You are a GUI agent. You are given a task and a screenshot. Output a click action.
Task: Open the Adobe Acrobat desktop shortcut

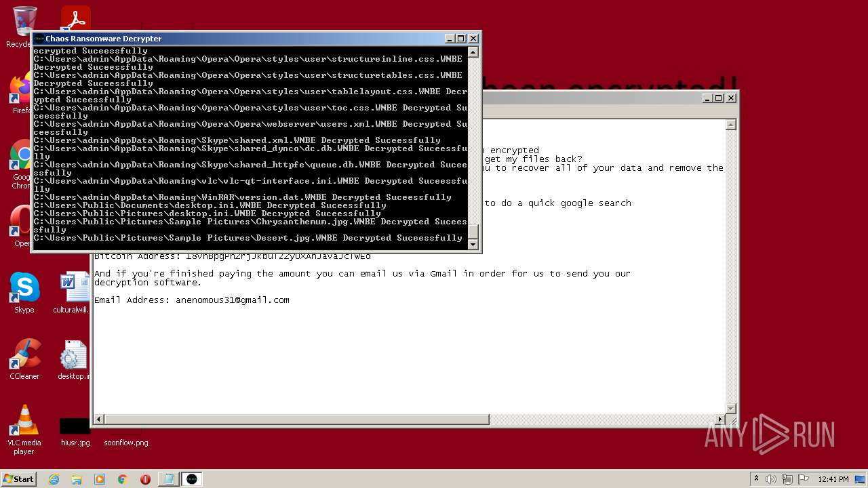[75, 18]
